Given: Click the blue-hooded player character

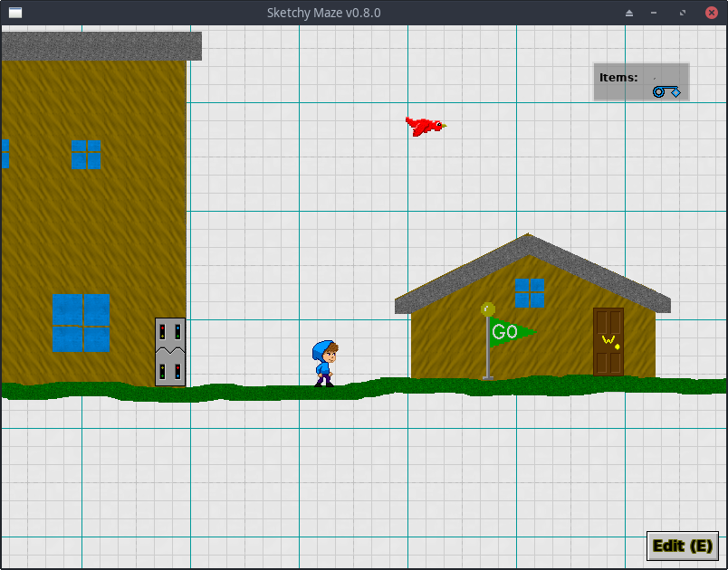Looking at the screenshot, I should tap(324, 363).
